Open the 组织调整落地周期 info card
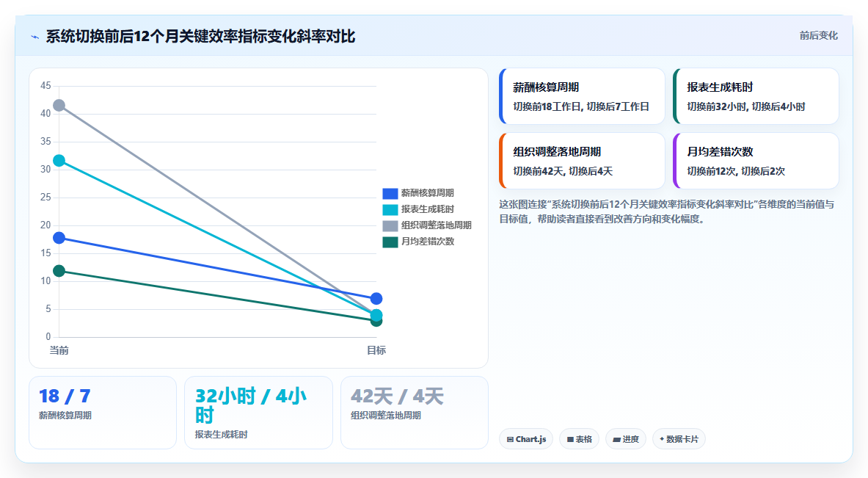Viewport: 868px width, 478px height. click(x=582, y=161)
